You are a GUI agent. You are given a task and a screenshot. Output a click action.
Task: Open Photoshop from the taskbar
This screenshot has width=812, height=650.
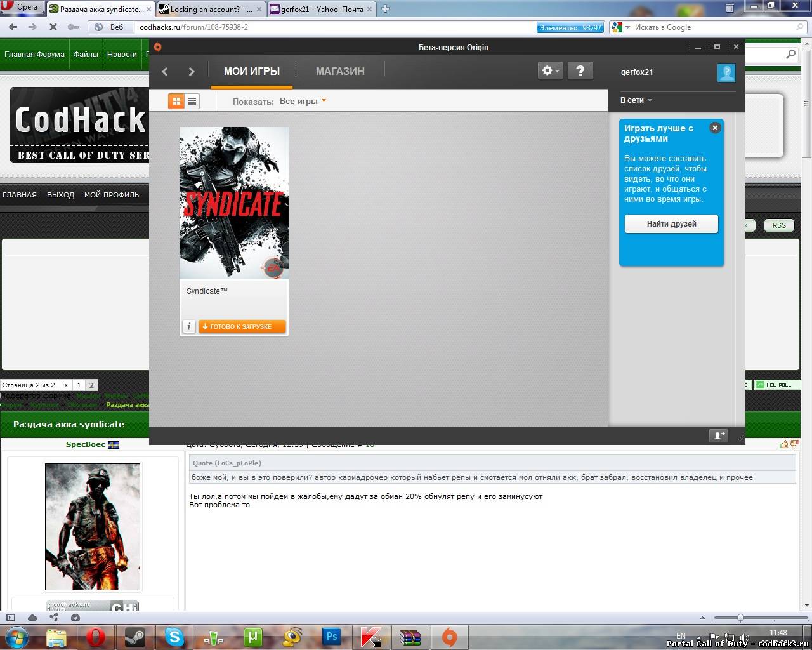(x=331, y=637)
